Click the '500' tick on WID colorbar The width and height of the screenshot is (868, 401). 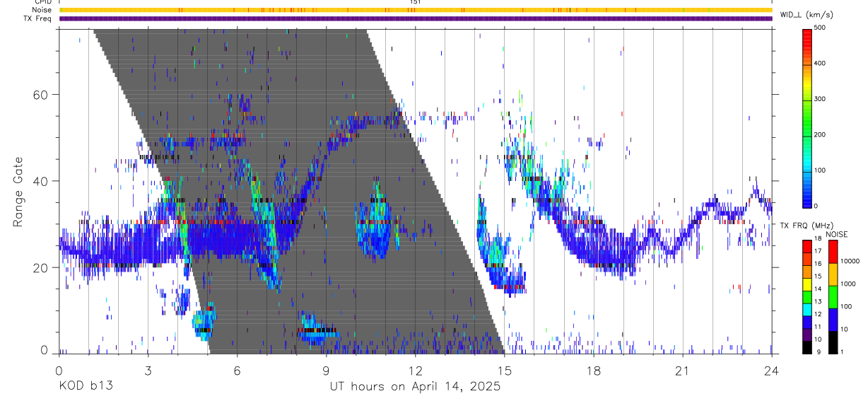click(820, 28)
